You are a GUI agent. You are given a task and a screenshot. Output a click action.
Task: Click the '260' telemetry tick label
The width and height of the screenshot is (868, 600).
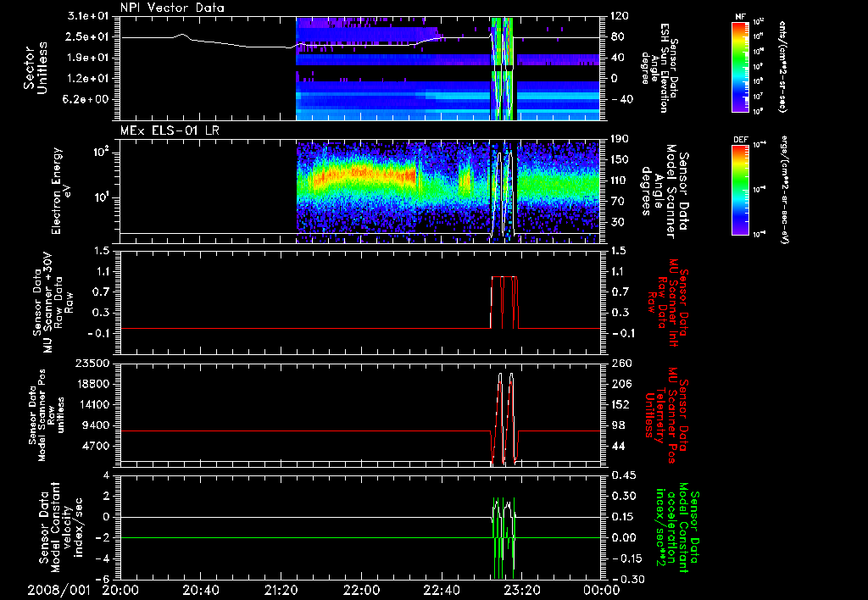tap(622, 364)
